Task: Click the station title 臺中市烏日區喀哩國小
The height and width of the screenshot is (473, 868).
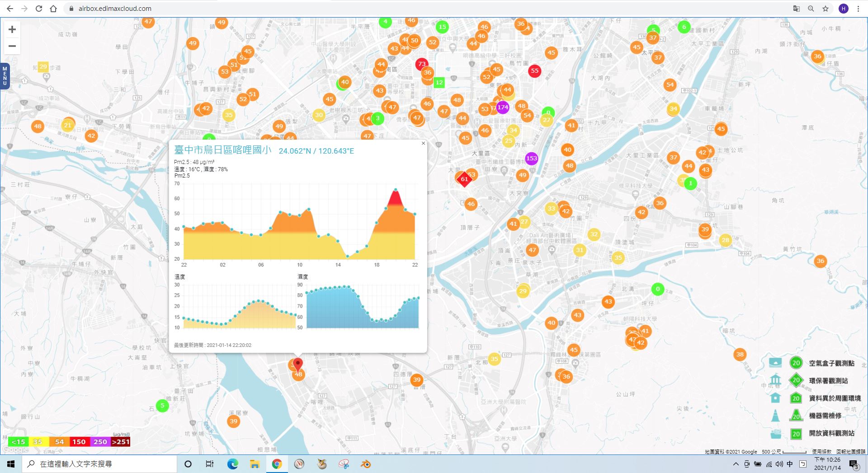Action: point(223,150)
